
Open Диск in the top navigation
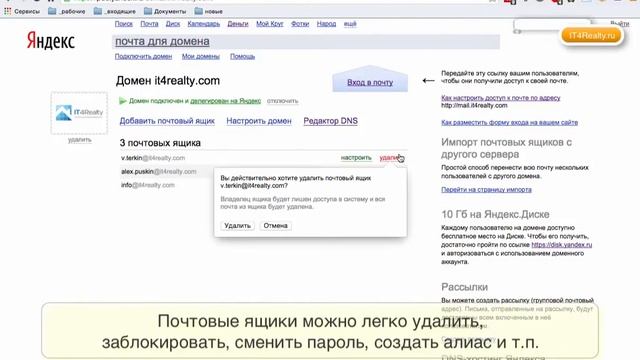173,24
